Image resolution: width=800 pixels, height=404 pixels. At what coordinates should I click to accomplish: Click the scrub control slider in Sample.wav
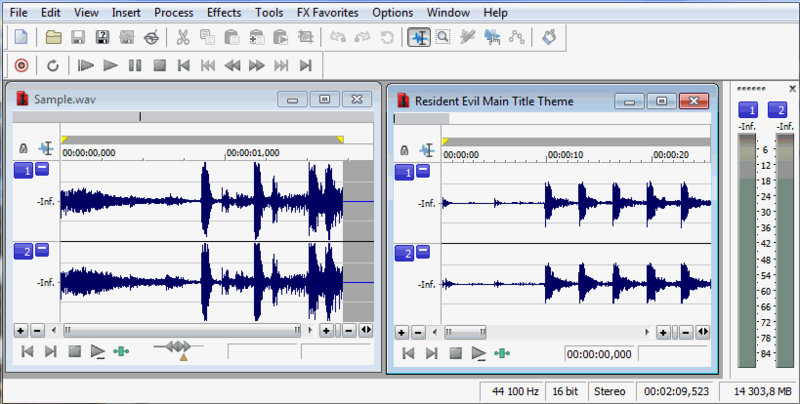coord(179,348)
